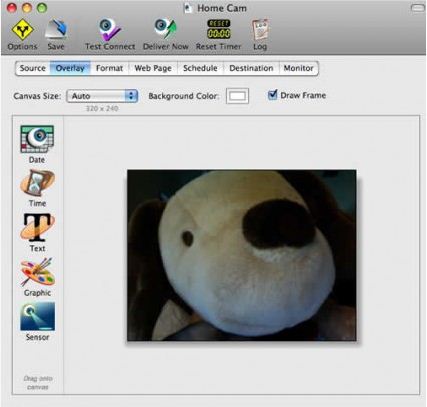This screenshot has width=427, height=407.
Task: Click the stuffed dog camera preview image
Action: point(242,255)
